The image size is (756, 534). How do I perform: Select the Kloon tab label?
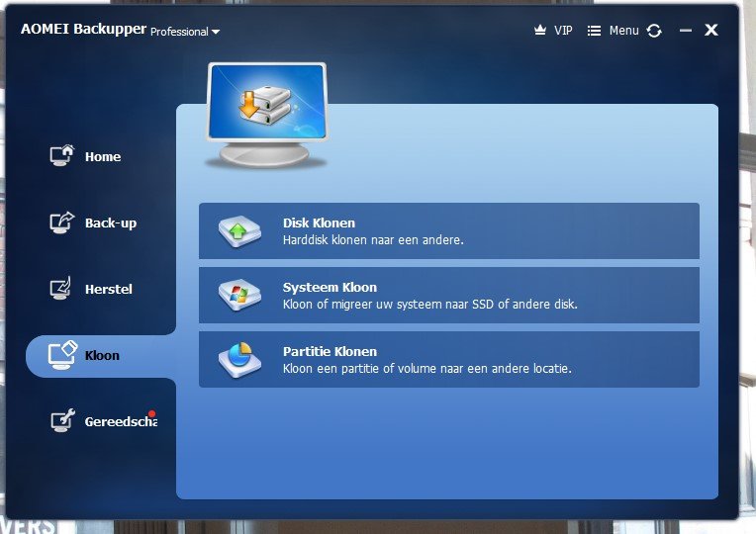[x=102, y=356]
